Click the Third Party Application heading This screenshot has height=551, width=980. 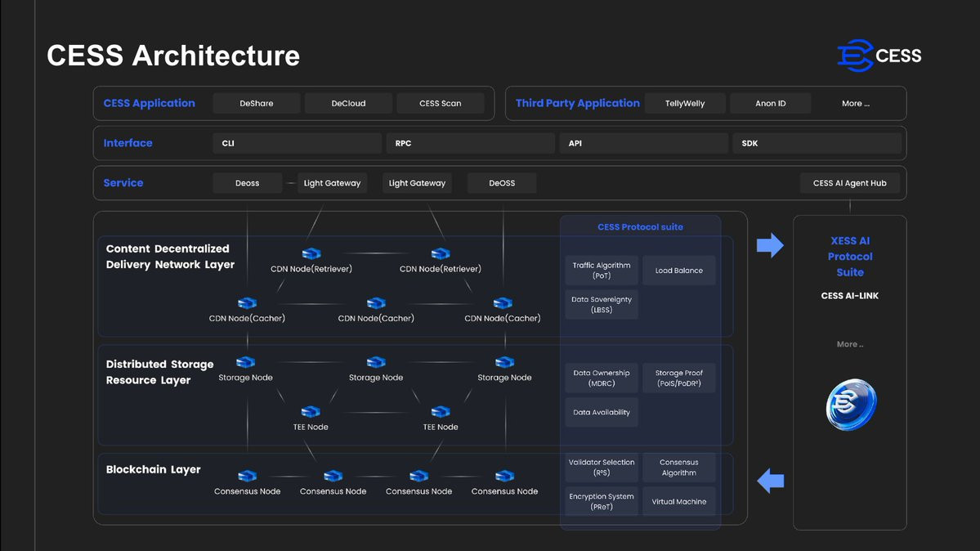pyautogui.click(x=578, y=103)
